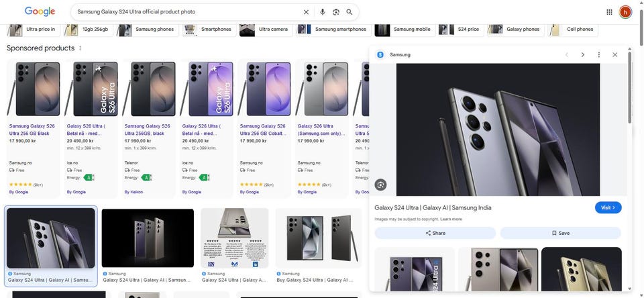
Task: Clear the search query with X icon
Action: tap(306, 12)
